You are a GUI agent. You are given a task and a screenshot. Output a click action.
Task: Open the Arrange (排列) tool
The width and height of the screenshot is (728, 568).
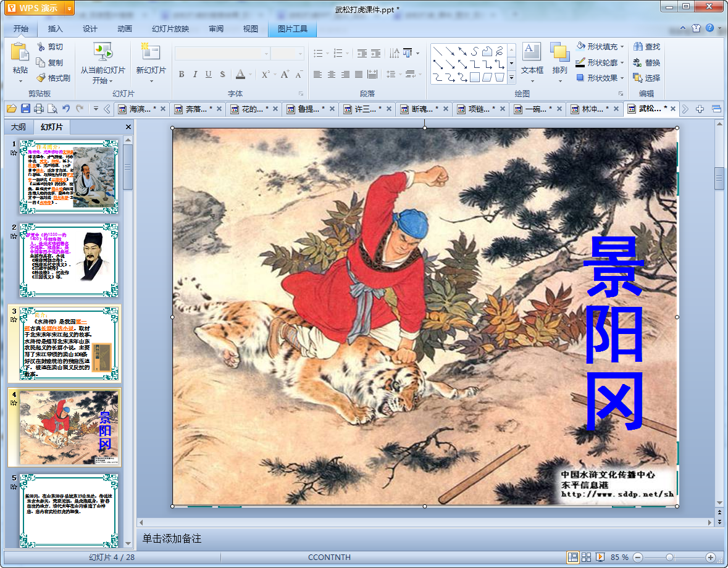click(559, 62)
